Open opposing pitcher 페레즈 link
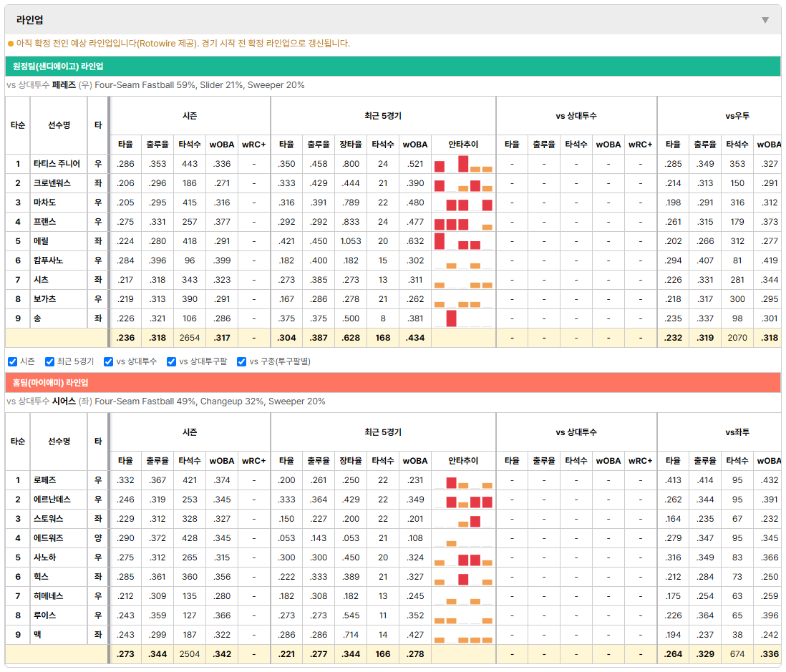Image resolution: width=786 pixels, height=672 pixels. [x=64, y=85]
